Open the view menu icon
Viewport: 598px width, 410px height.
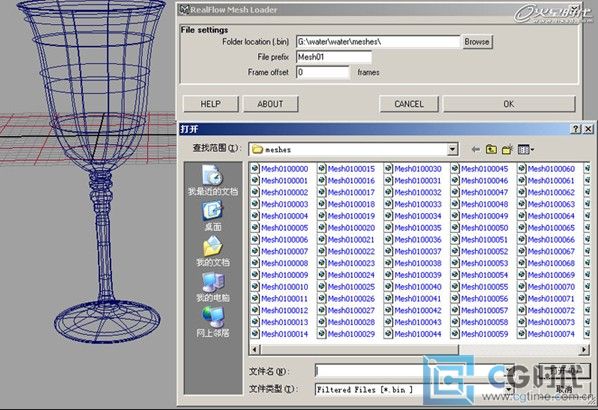point(526,150)
